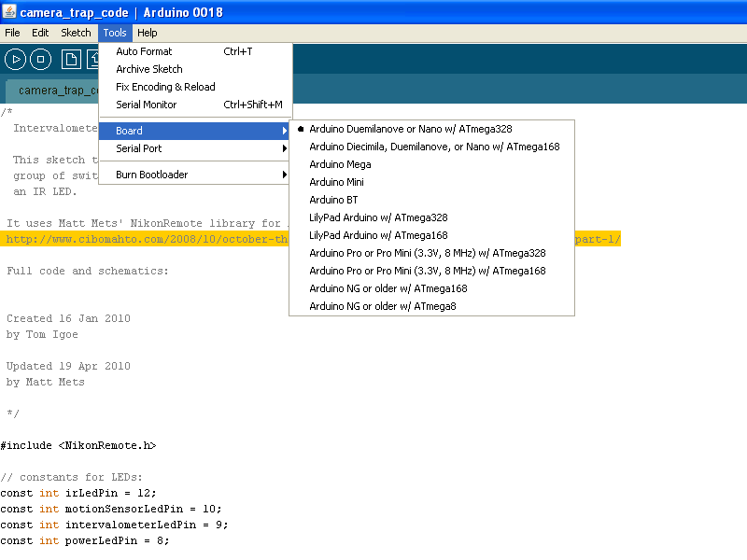The width and height of the screenshot is (747, 560).
Task: Select Arduino NG or older w/ ATmega8
Action: (431, 306)
